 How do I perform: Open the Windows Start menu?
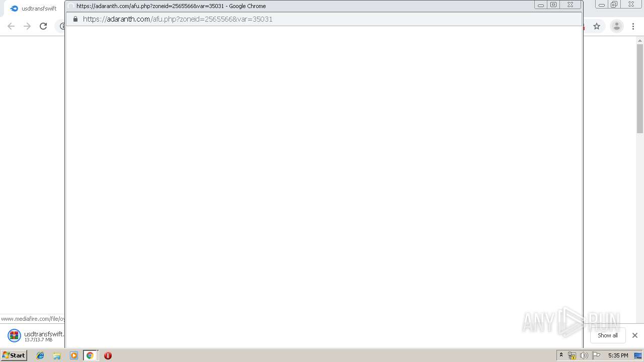(14, 355)
